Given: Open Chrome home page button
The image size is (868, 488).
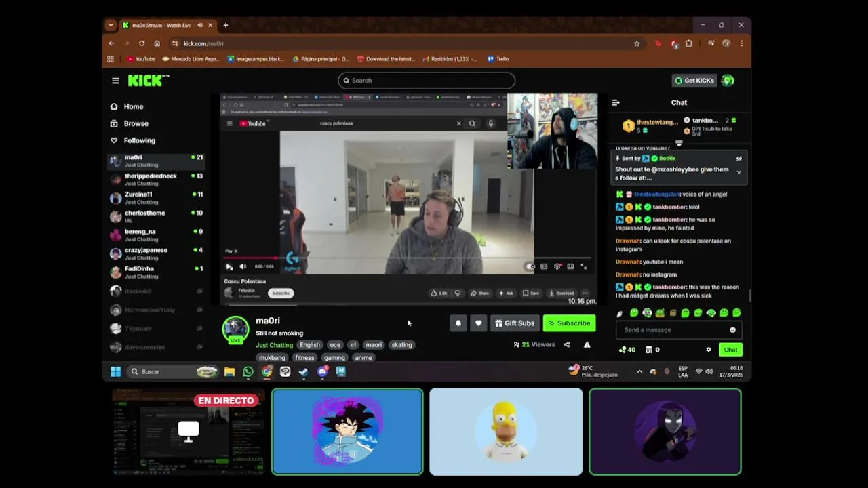Looking at the screenshot, I should [x=157, y=43].
